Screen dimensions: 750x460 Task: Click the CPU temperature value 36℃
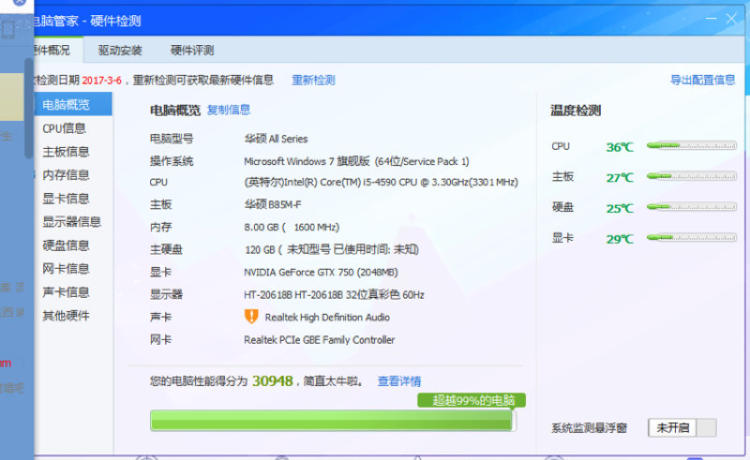point(619,147)
